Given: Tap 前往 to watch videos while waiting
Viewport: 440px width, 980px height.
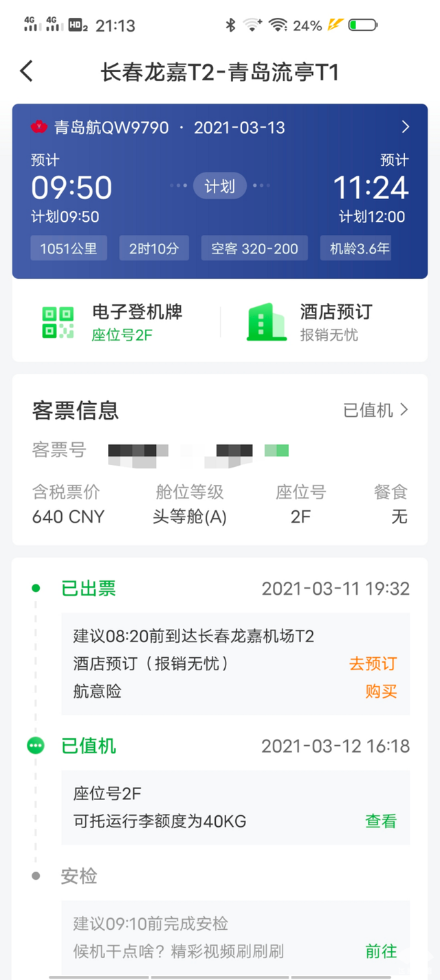Looking at the screenshot, I should [382, 951].
